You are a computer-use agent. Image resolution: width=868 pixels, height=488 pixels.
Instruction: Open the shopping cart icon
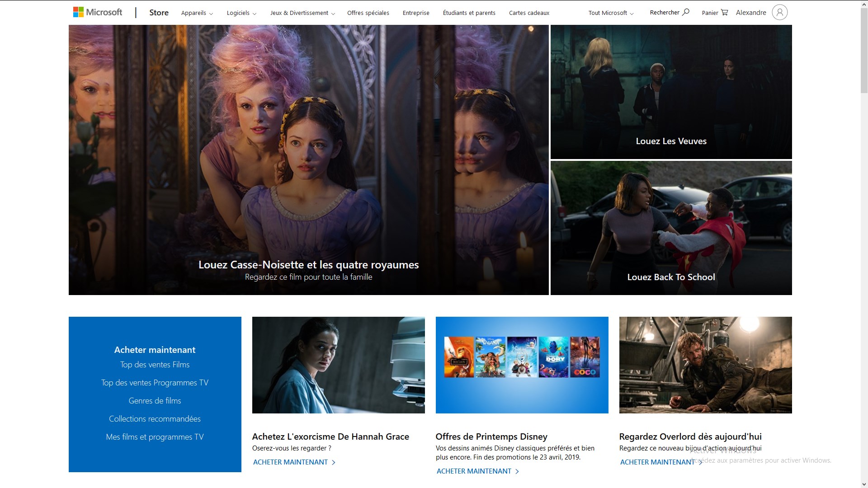tap(725, 12)
